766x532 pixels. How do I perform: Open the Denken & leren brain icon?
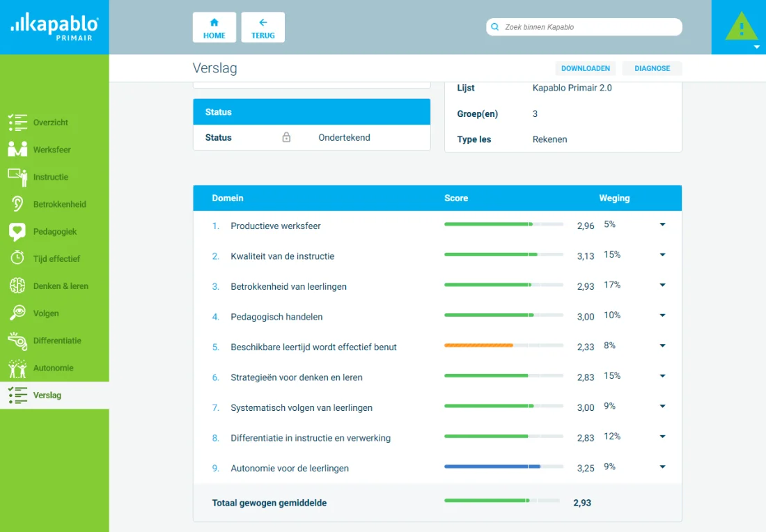(17, 285)
